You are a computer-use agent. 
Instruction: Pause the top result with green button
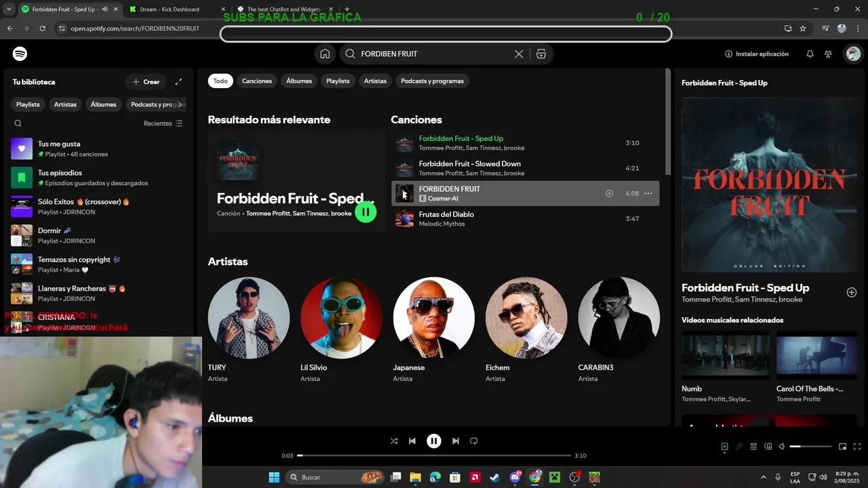click(366, 212)
